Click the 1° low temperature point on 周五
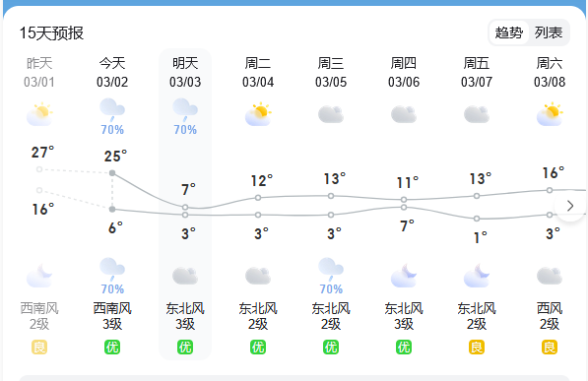 tap(477, 219)
